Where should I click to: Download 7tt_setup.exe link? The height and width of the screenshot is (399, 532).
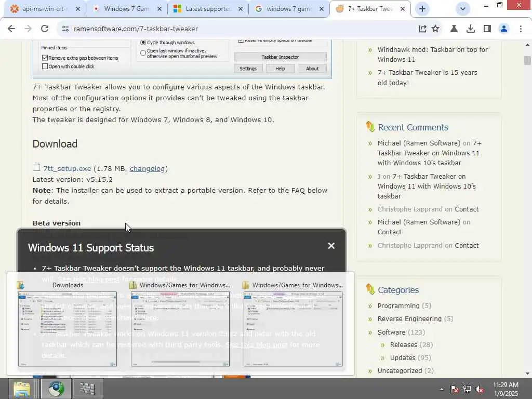[67, 169]
